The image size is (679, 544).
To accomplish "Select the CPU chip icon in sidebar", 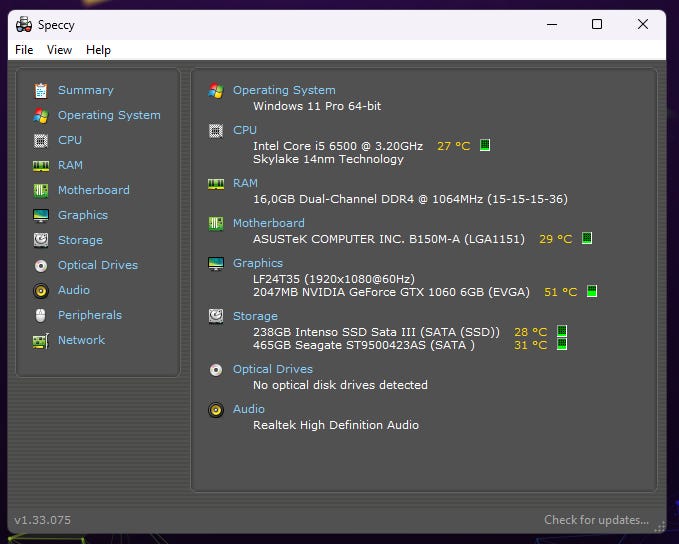I will coord(41,140).
